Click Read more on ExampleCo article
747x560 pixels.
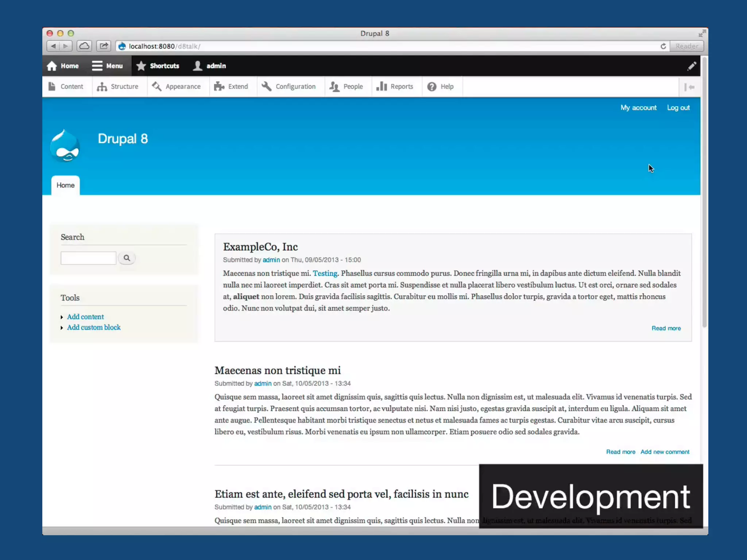point(666,328)
